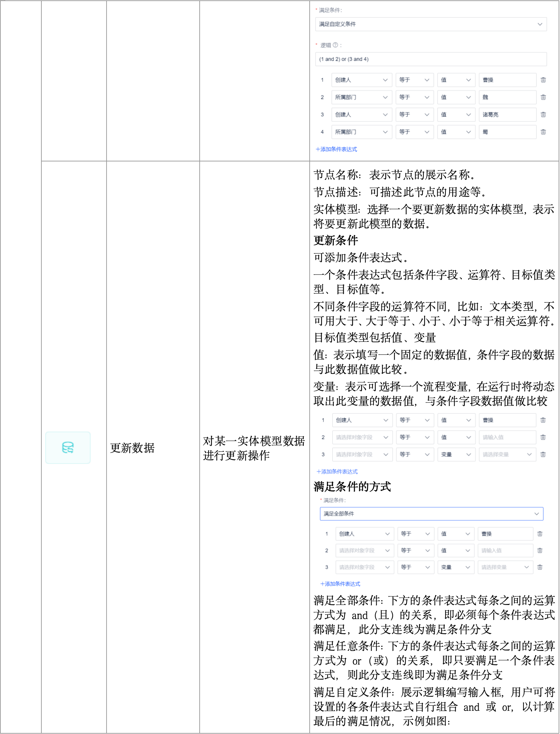
Task: Click the value field containing 魏
Action: point(507,97)
